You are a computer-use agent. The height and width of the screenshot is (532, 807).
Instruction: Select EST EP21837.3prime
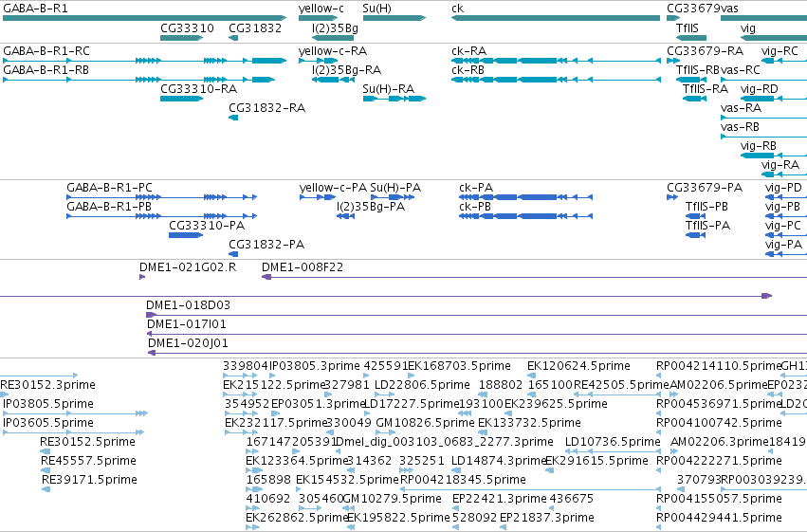[x=546, y=518]
